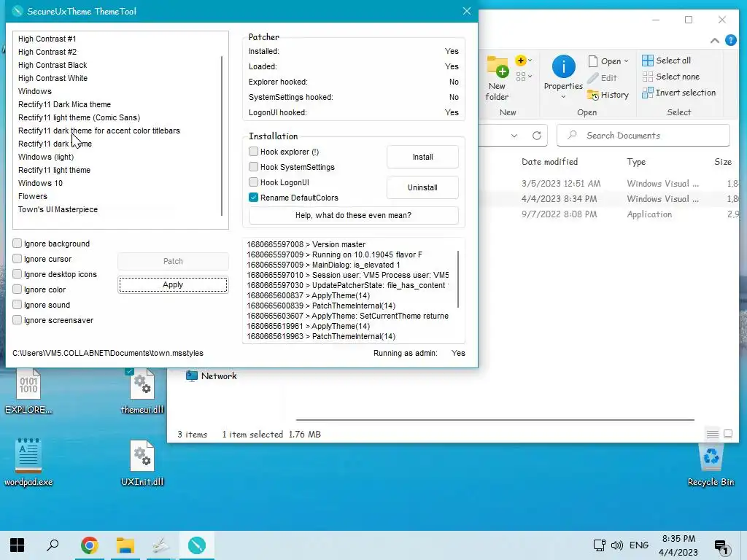Select the Recycle Bin desktop icon
Screen dimensions: 747x560
point(711,464)
